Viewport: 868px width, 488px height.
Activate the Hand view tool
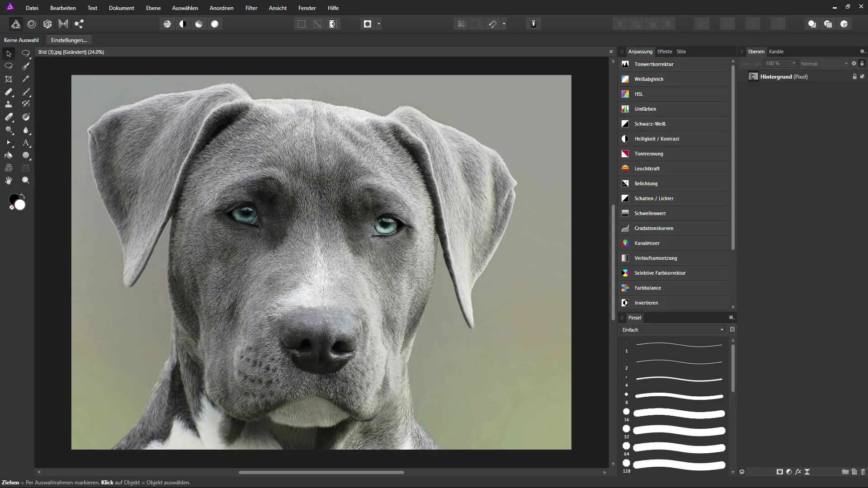9,180
